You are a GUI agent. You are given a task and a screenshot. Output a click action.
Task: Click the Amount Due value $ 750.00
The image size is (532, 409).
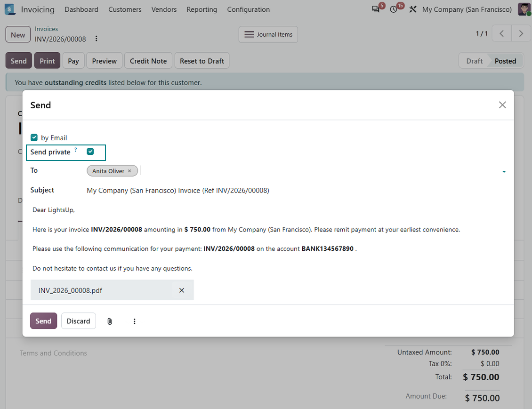pos(482,398)
